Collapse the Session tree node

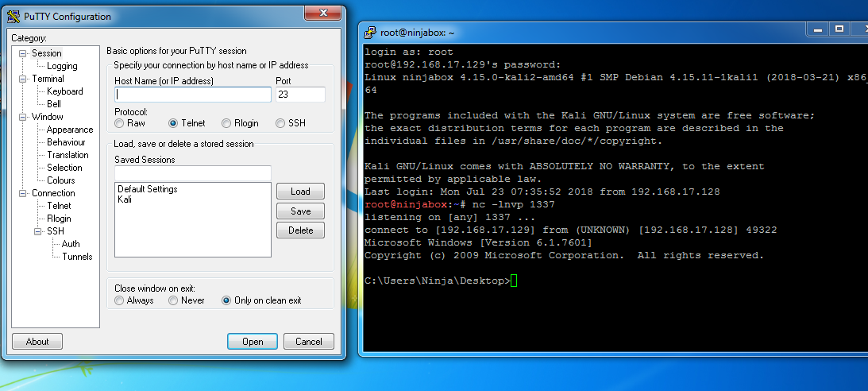point(23,53)
